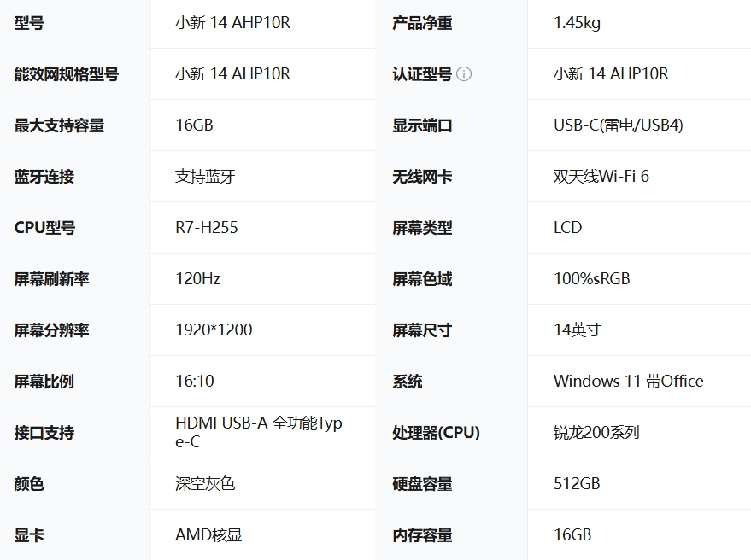Click the 显卡 label
This screenshot has width=751, height=560.
[29, 535]
